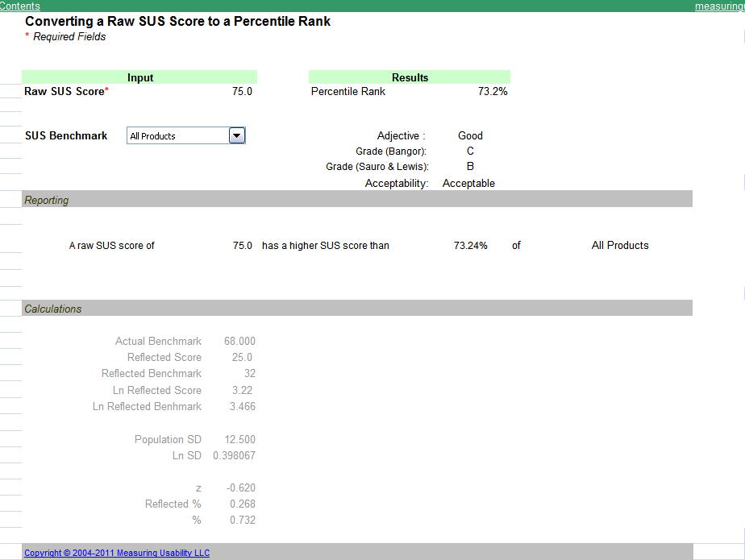Open the Contents link
This screenshot has width=745, height=560.
point(20,6)
